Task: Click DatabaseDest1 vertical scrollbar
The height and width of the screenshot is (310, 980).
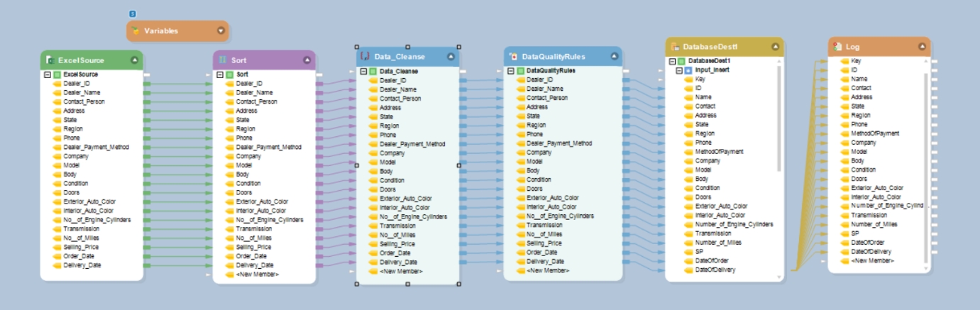Action: [x=780, y=120]
